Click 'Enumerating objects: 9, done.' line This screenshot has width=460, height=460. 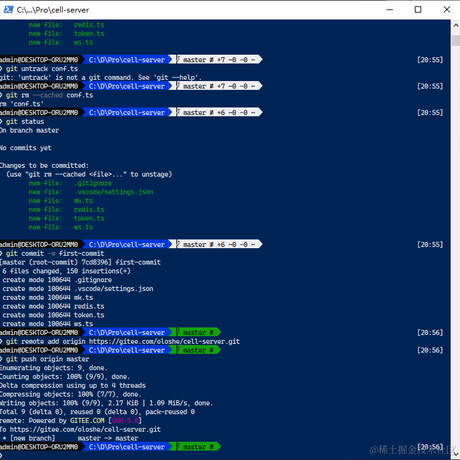(53, 368)
